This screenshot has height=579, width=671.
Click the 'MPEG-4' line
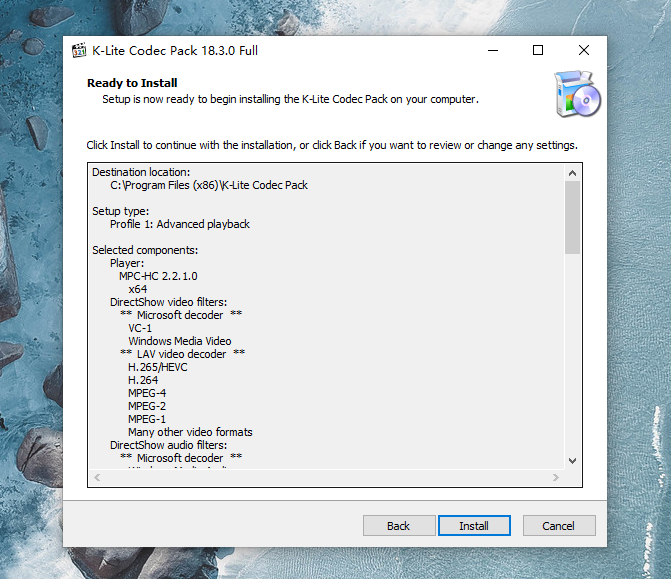147,393
